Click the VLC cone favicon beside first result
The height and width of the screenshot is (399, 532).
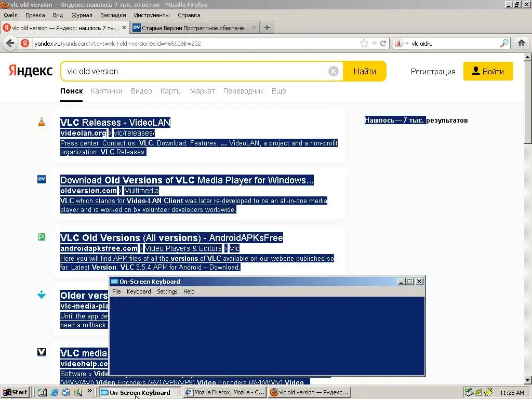coord(42,122)
